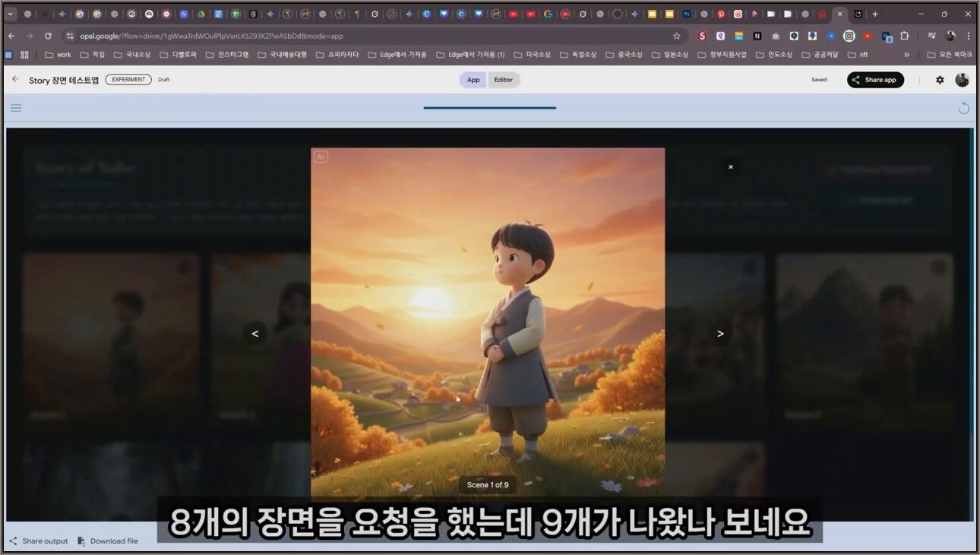
Task: Open the 디벨로퍼 bookmark folder
Action: pyautogui.click(x=179, y=55)
